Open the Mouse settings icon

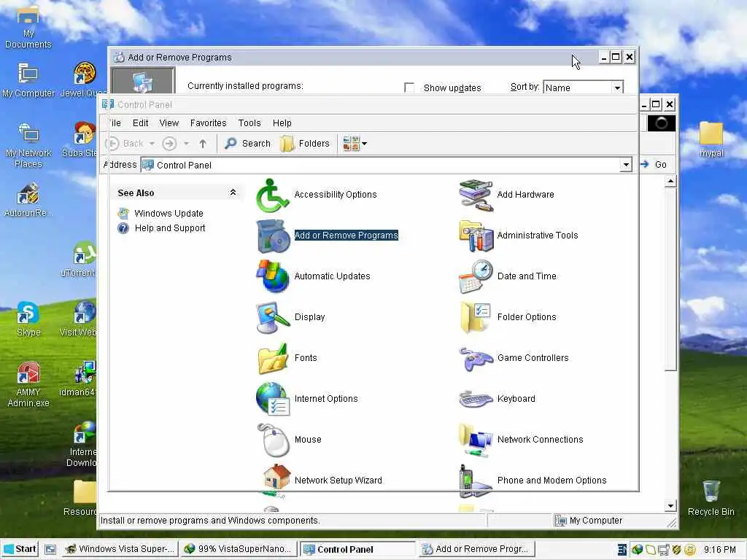point(273,440)
